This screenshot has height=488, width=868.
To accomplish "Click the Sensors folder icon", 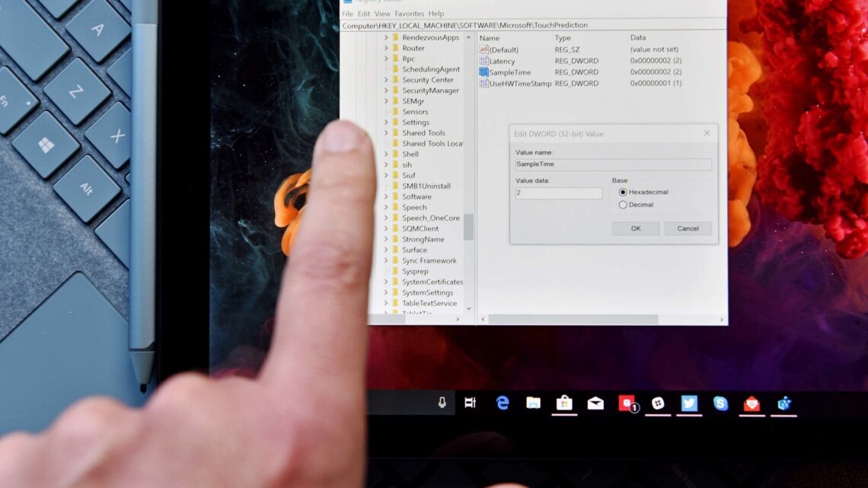I will tap(395, 111).
